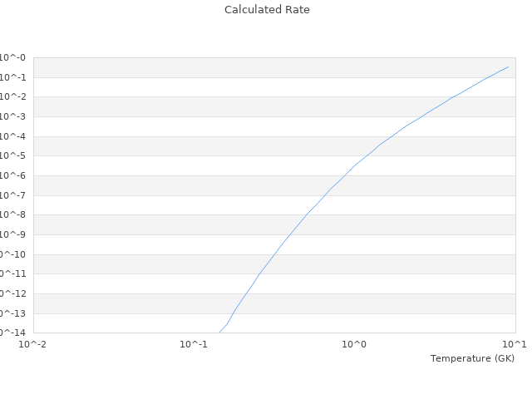Click the bottom 10^-14 vertical axis label
The width and height of the screenshot is (532, 399).
pyautogui.click(x=13, y=332)
